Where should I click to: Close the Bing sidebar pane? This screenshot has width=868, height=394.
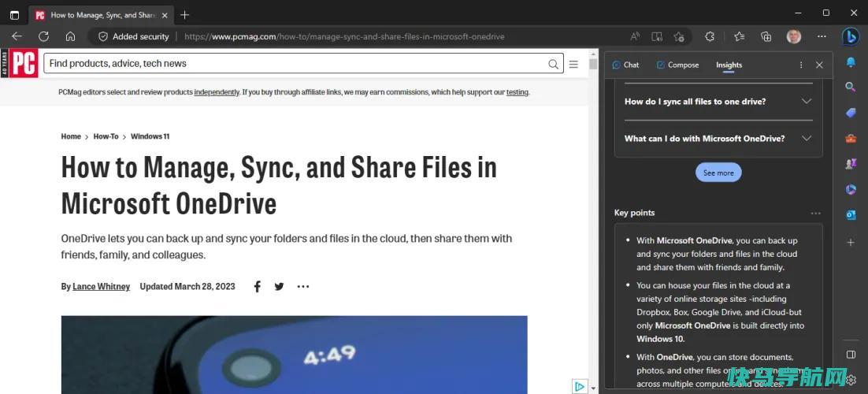click(819, 65)
